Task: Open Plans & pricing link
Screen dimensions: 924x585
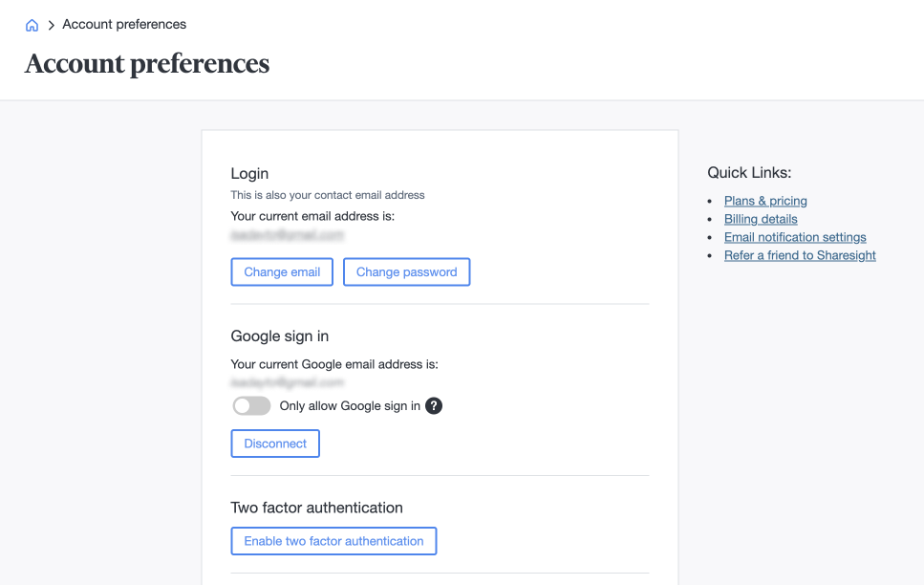Action: (764, 201)
